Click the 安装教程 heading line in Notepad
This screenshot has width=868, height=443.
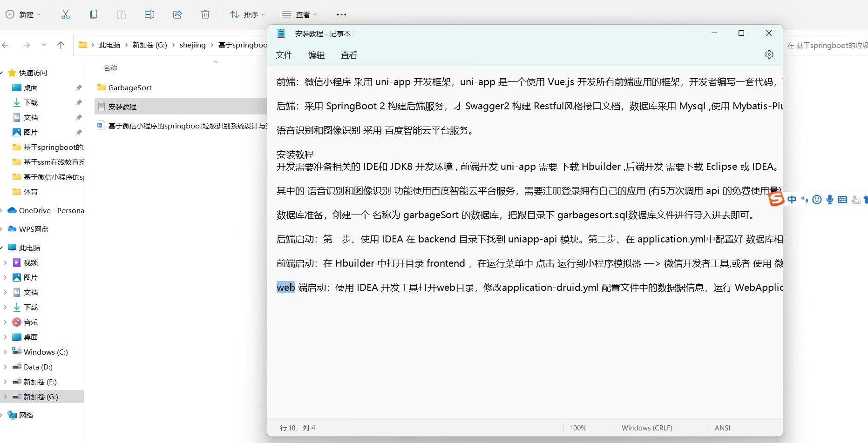point(295,154)
